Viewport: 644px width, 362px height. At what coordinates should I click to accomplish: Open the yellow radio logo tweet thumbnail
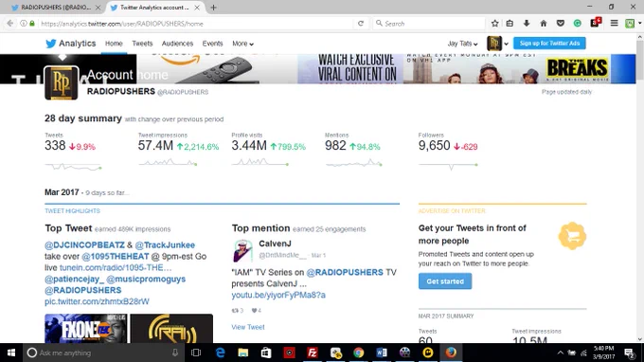tap(171, 328)
